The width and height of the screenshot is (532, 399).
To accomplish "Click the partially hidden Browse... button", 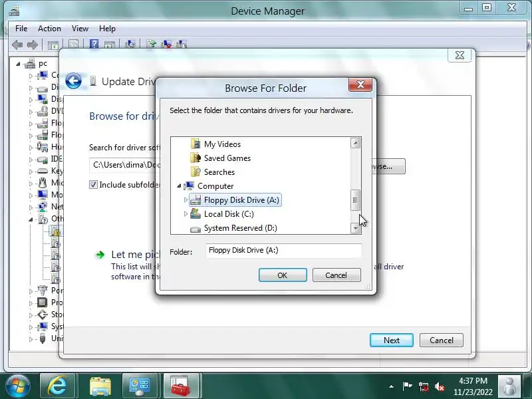I will (x=391, y=166).
